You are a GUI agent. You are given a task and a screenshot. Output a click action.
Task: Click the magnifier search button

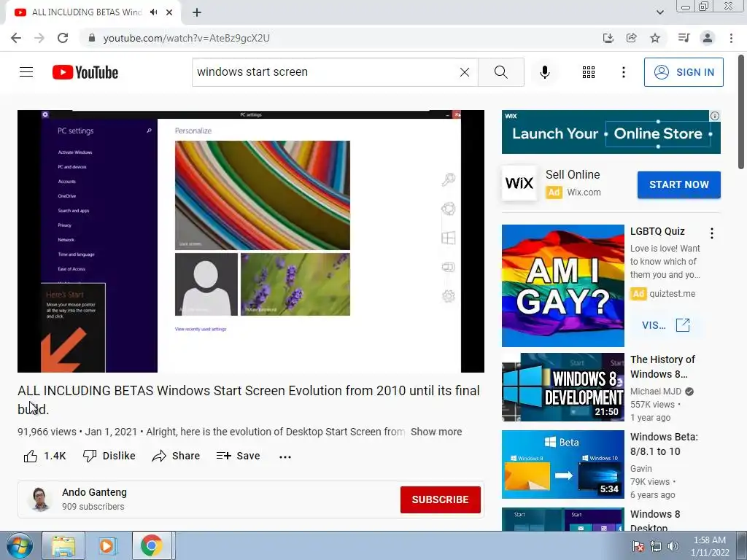500,72
